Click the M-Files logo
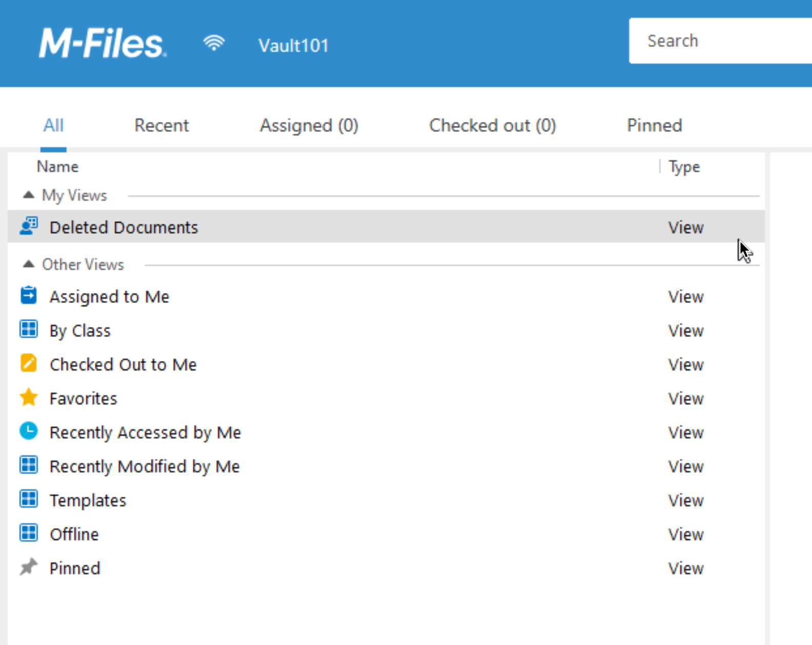 pos(103,43)
